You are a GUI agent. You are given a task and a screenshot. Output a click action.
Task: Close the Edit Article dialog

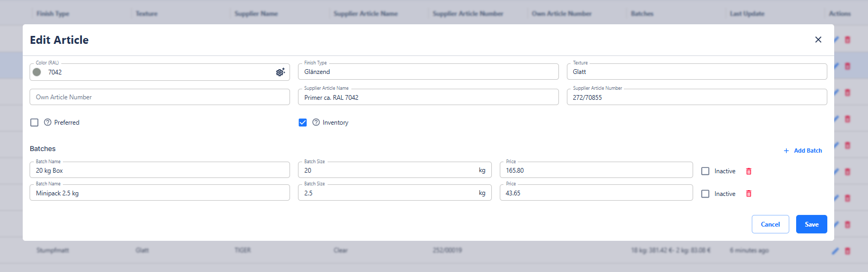click(x=818, y=40)
